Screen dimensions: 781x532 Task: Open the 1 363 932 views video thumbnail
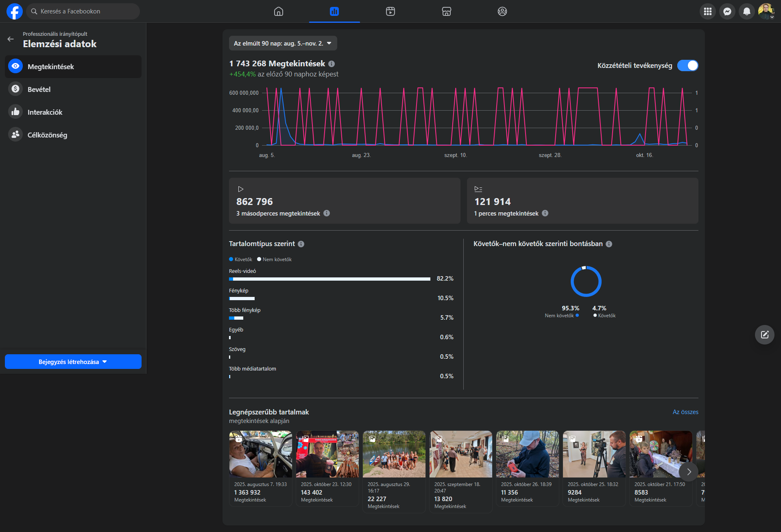(261, 454)
